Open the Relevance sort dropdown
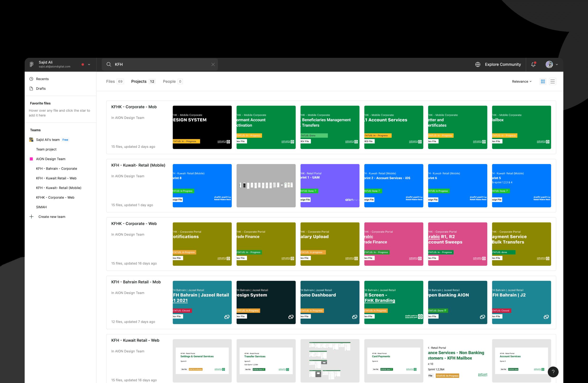 coord(522,82)
